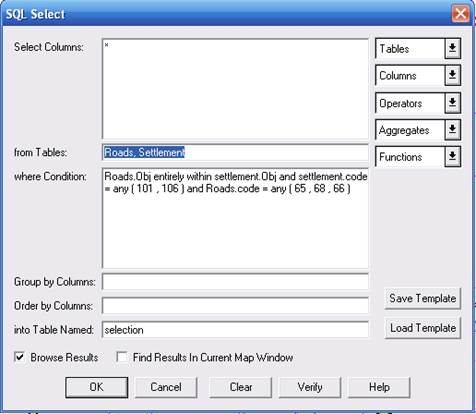Save the query as a template
Screen dimensions: 476x414
pos(423,298)
